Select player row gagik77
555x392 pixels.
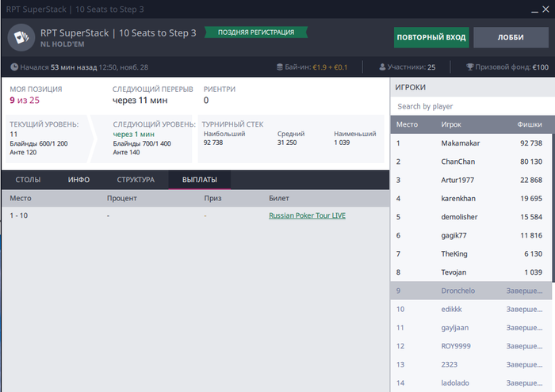[471, 235]
